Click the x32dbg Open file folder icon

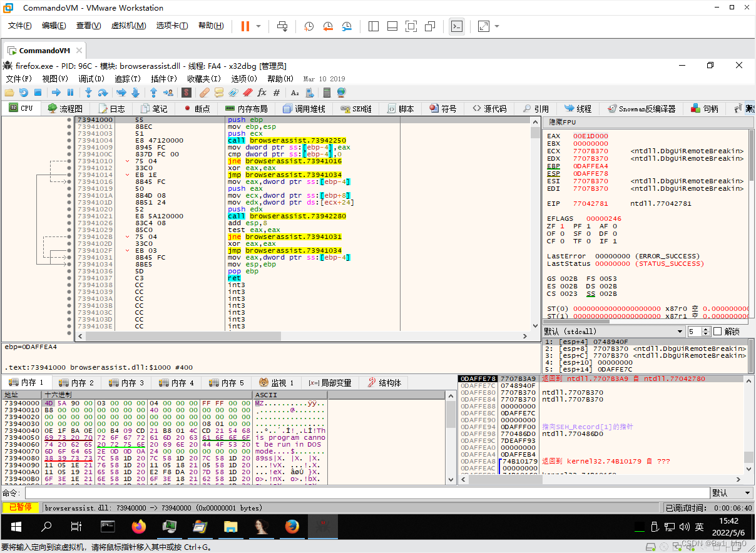[9, 93]
